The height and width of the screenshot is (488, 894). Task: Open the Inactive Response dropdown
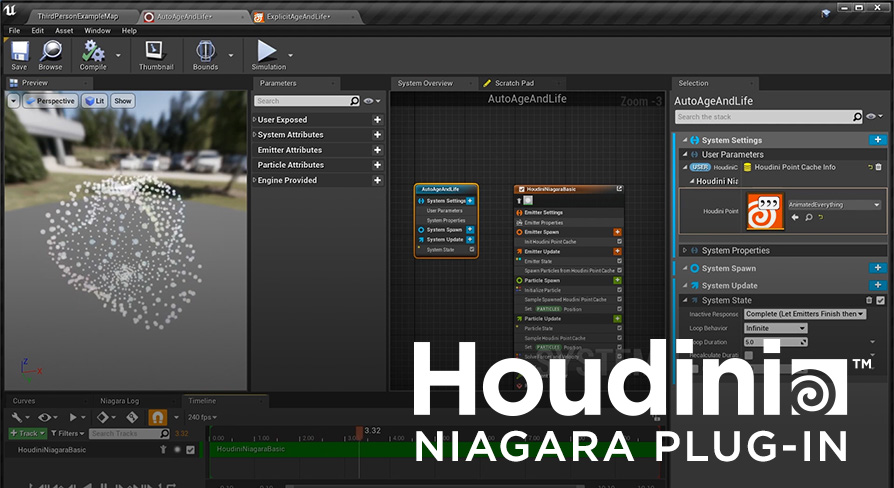tap(804, 314)
